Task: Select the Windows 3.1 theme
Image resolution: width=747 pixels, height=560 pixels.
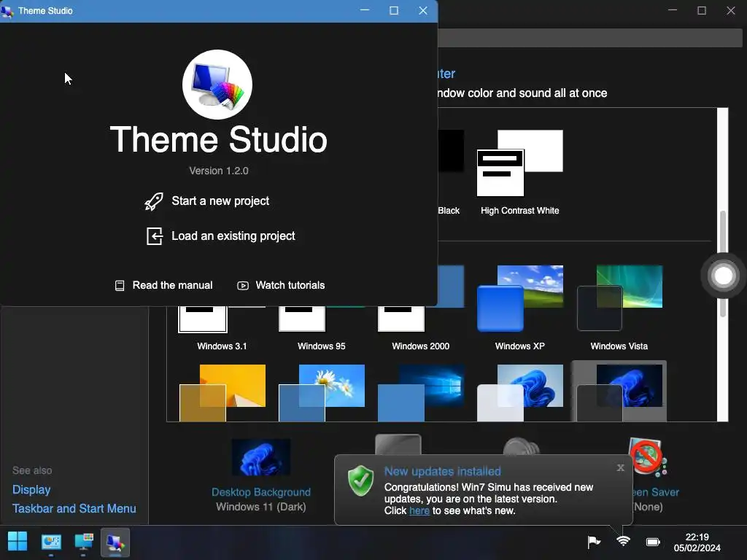Action: tap(222, 329)
